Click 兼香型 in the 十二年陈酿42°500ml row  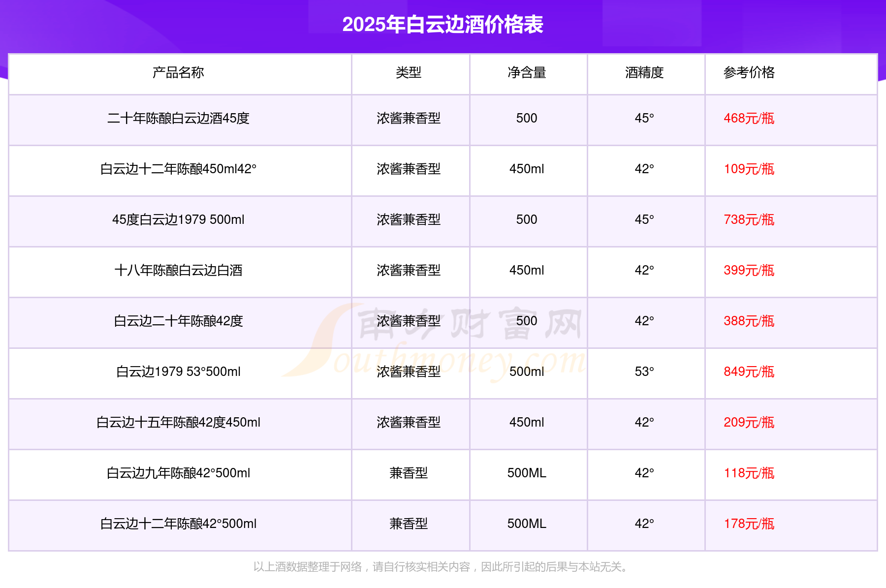[x=409, y=524]
